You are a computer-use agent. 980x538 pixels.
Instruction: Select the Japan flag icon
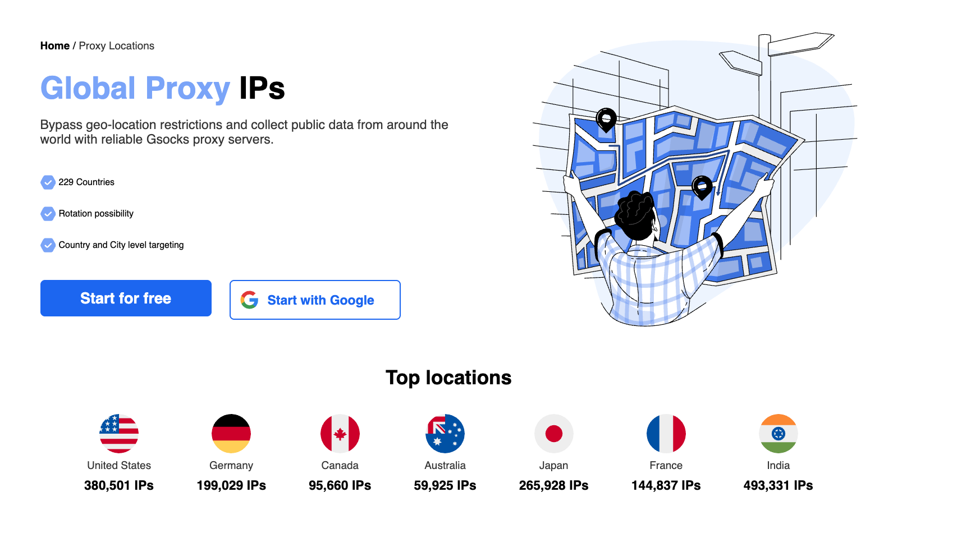click(x=554, y=434)
